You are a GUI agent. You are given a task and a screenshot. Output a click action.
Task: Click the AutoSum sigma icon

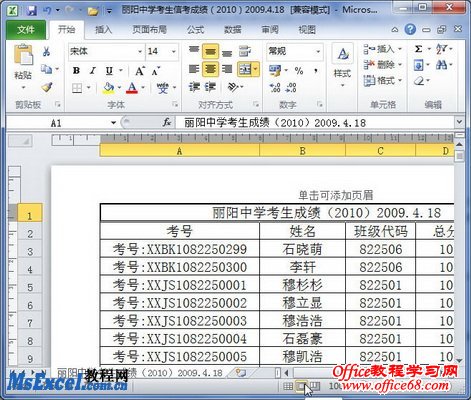pos(418,49)
